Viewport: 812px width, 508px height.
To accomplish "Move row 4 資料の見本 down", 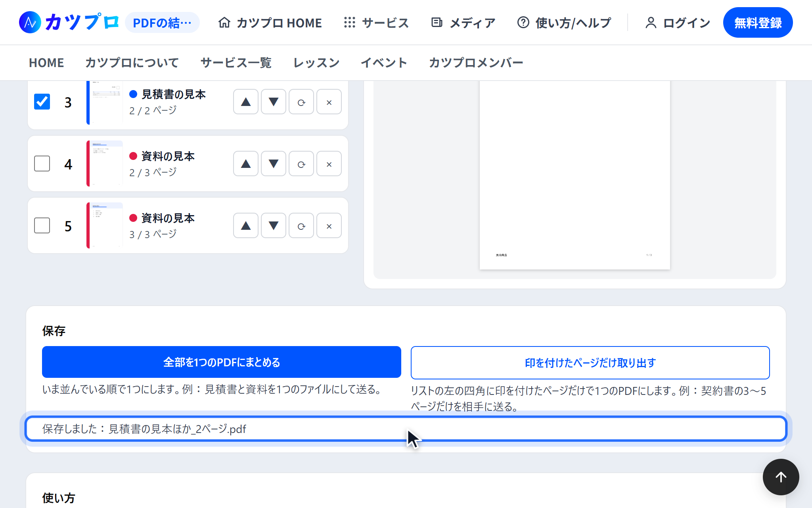I will coord(274,164).
